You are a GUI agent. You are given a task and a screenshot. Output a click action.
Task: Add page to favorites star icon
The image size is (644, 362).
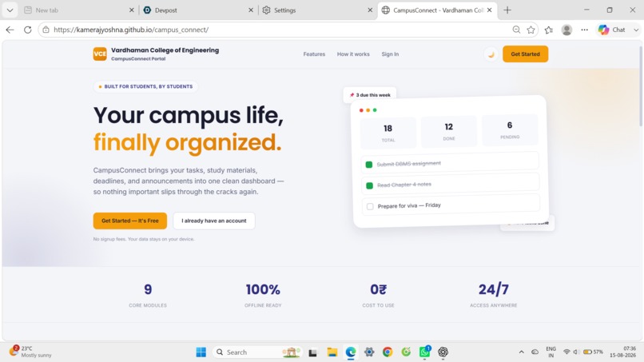(x=531, y=30)
